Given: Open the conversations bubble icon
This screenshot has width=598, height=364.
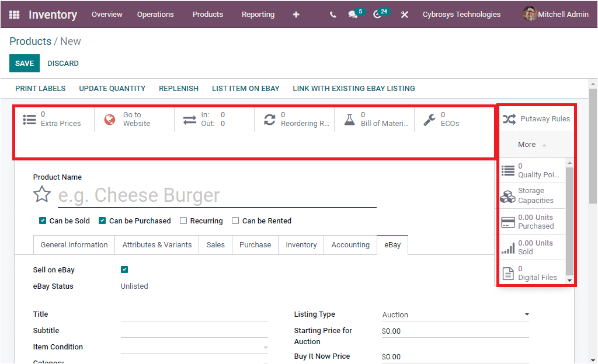Looking at the screenshot, I should pyautogui.click(x=353, y=14).
